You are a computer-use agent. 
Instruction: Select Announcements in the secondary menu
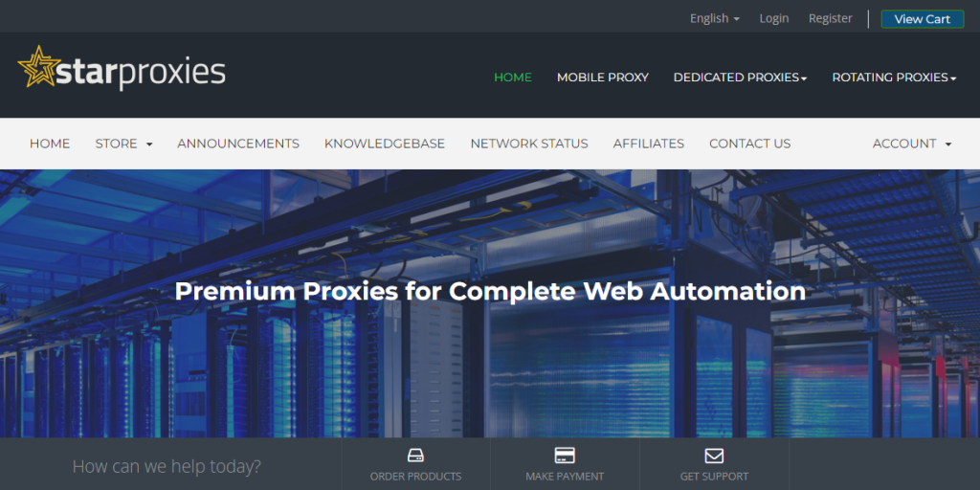[238, 144]
